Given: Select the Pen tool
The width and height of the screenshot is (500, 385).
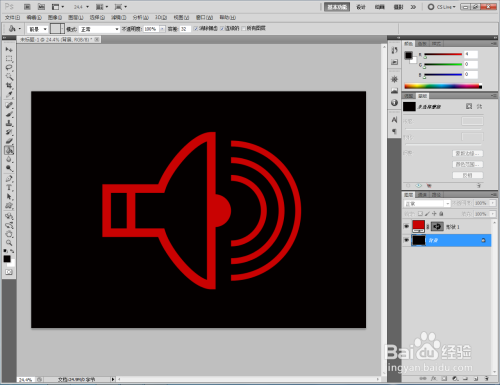Looking at the screenshot, I should tap(9, 178).
